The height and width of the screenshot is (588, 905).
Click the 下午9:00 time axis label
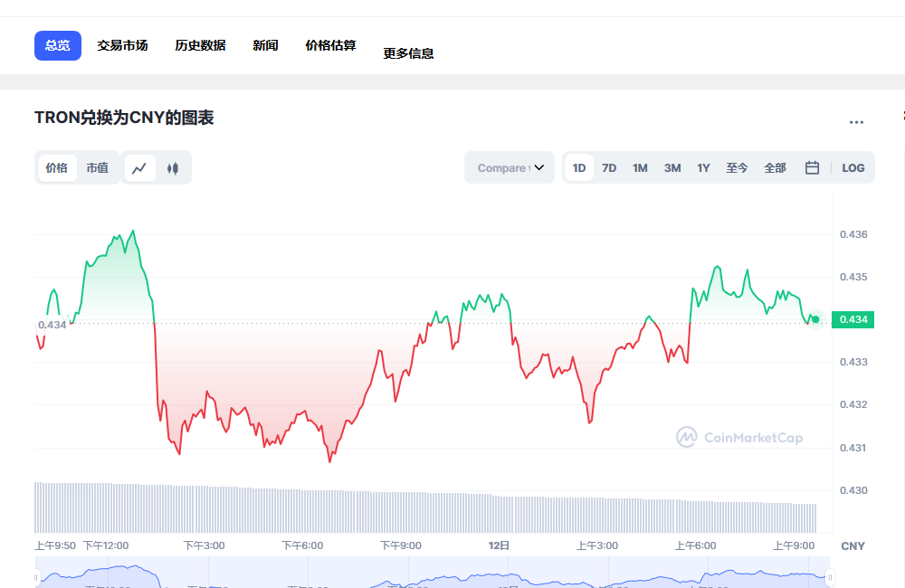coord(401,545)
